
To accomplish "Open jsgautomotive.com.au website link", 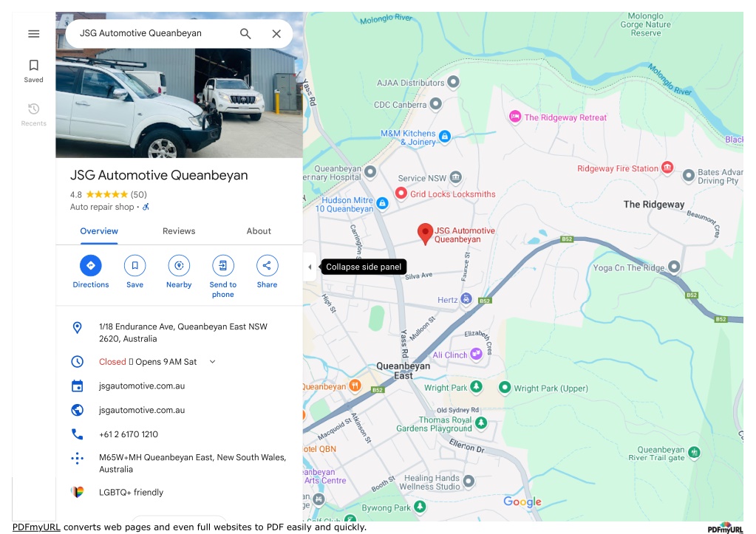I will [142, 410].
